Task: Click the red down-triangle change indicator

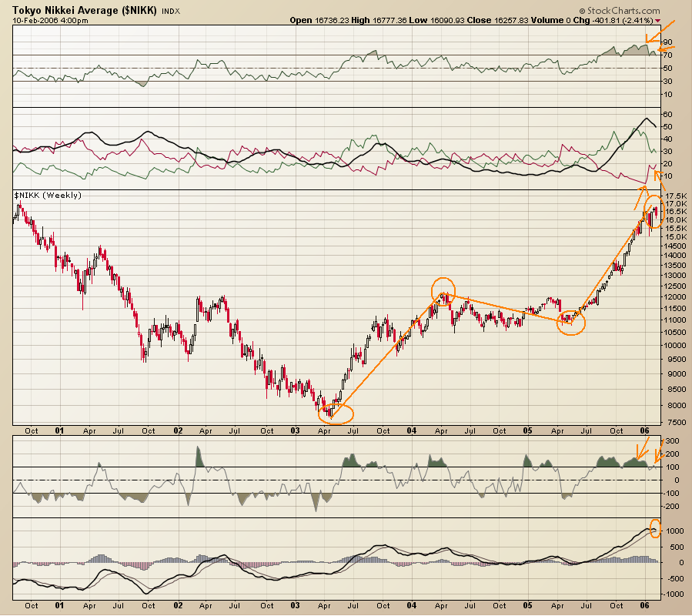Action: 657,21
